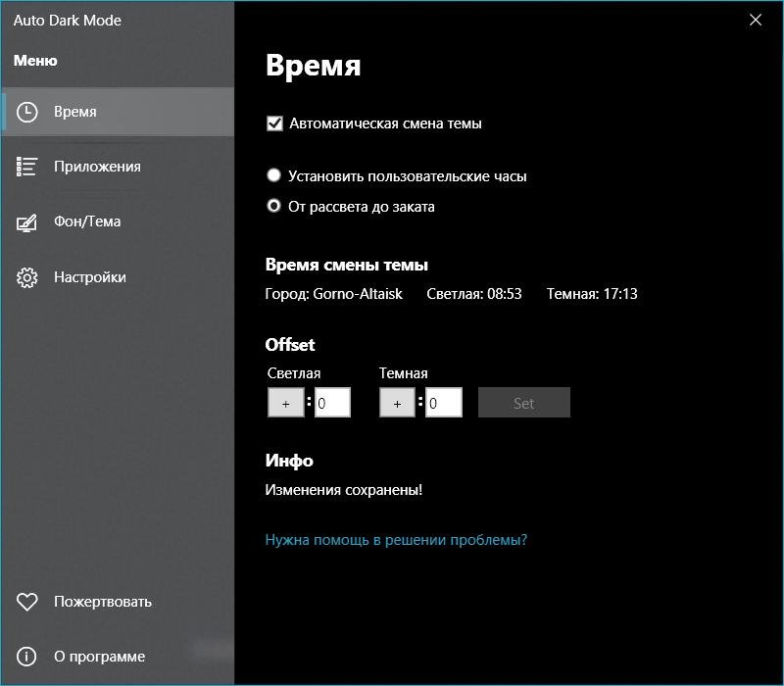Open the Нужна помощь в решении проблемы link
This screenshot has width=784, height=686.
tap(396, 540)
